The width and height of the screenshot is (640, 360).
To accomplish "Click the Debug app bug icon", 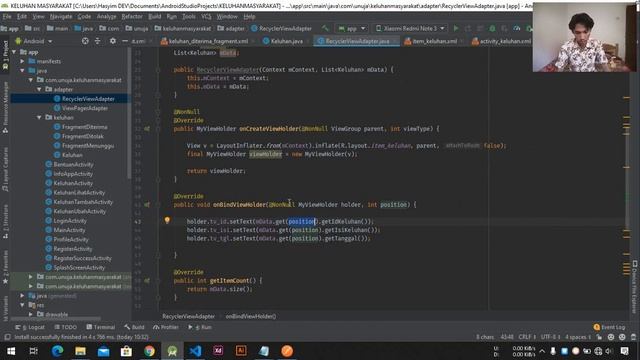I will tap(492, 28).
